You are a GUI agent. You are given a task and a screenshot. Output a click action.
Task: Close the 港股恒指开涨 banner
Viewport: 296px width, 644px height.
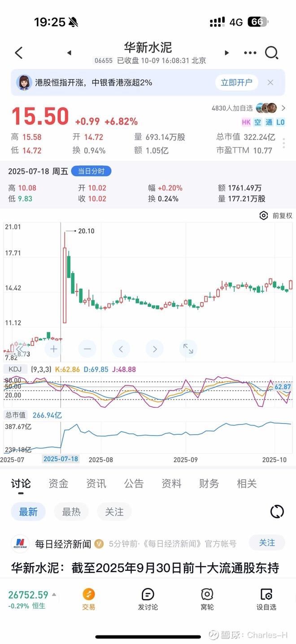click(x=270, y=83)
